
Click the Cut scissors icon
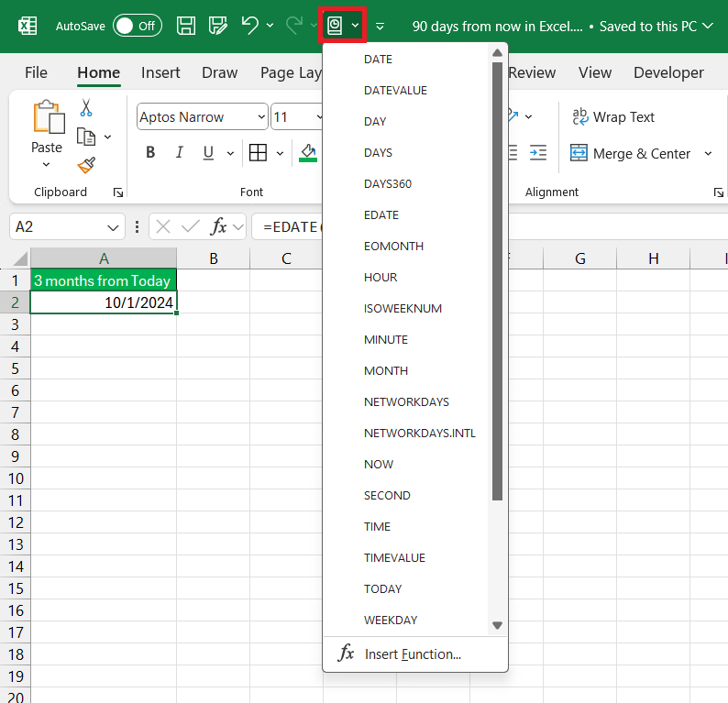tap(86, 107)
